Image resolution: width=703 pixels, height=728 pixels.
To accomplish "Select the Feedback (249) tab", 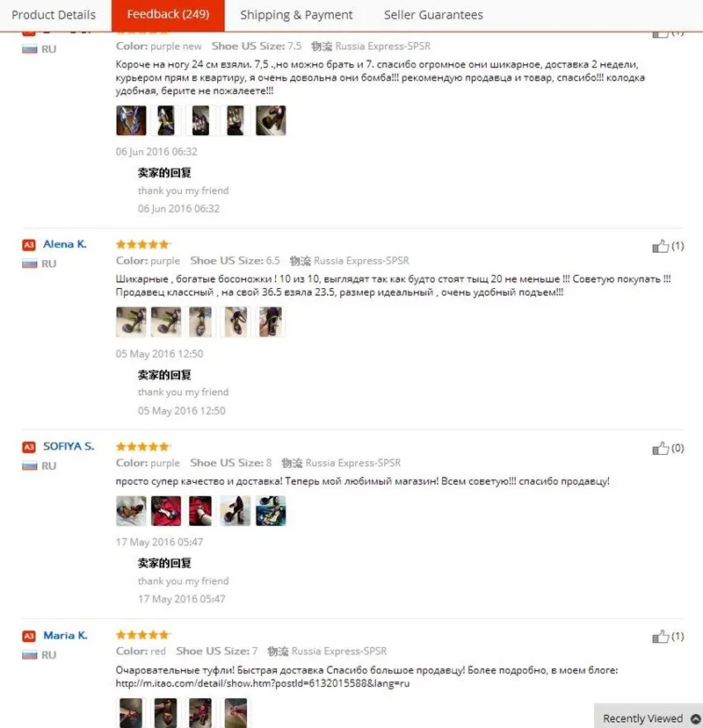I will (168, 15).
